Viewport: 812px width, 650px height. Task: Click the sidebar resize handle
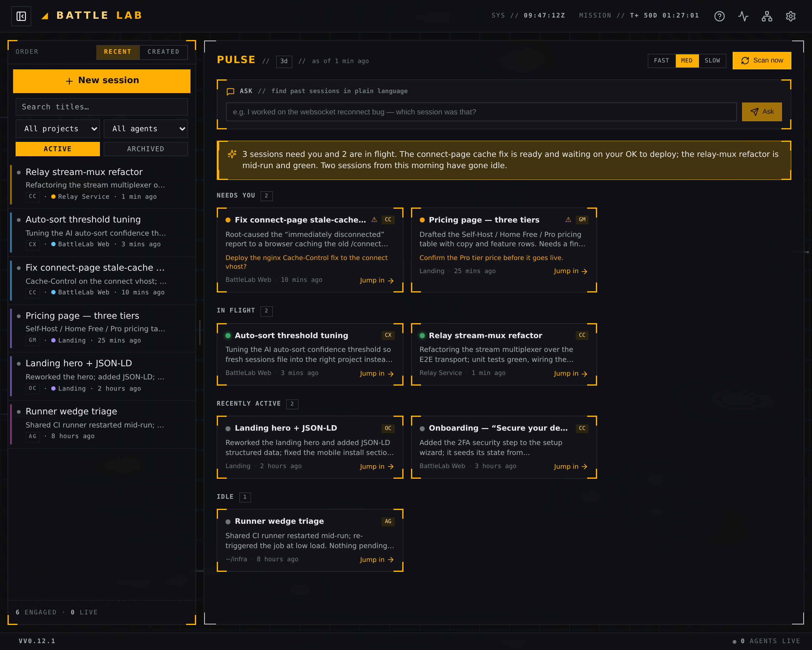click(200, 332)
